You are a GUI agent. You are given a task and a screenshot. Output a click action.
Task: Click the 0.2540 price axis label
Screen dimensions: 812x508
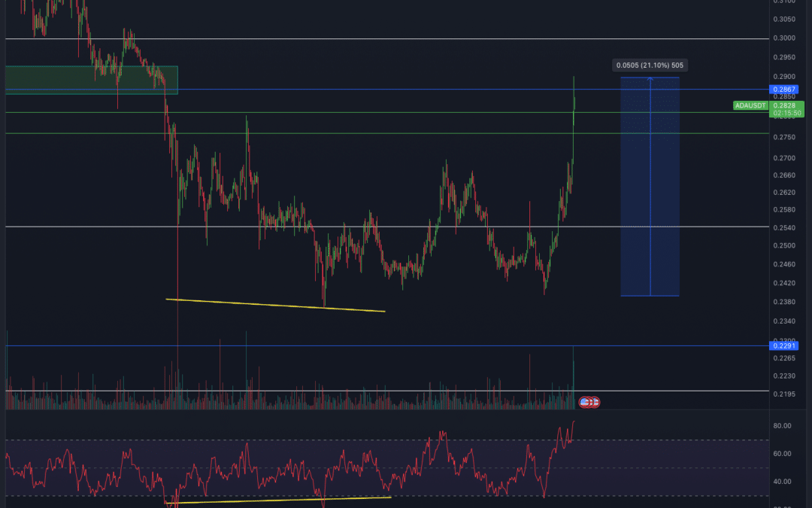pos(784,227)
